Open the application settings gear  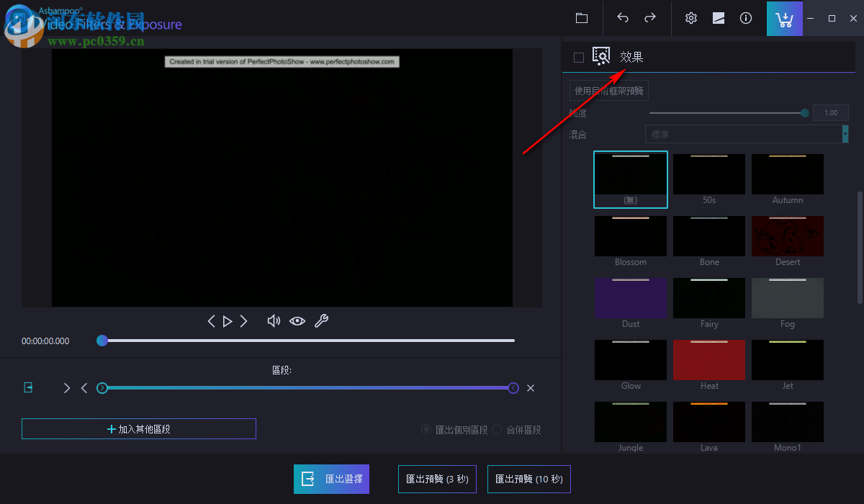(x=690, y=18)
